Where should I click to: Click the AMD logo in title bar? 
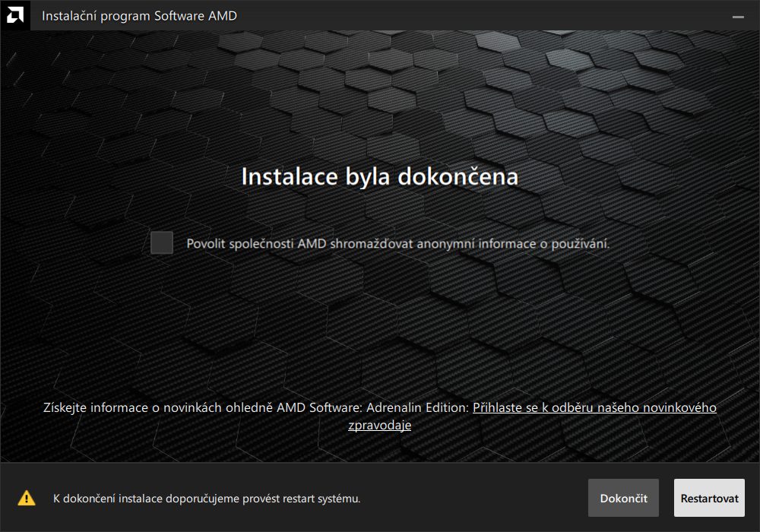click(14, 15)
